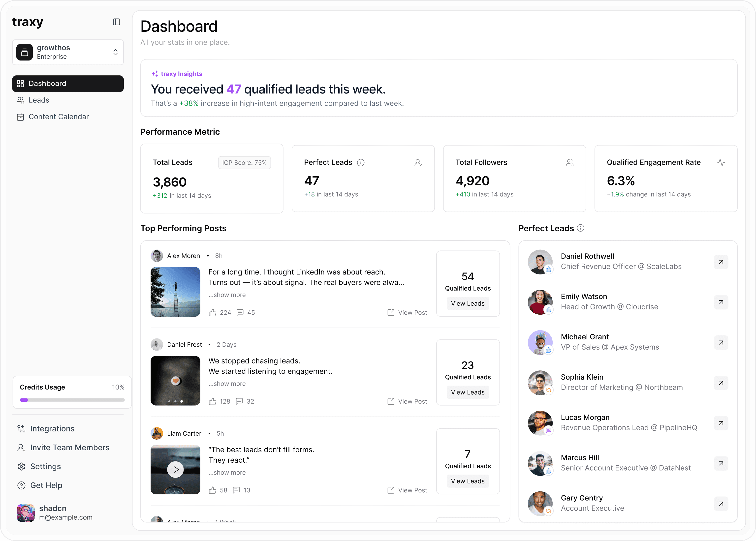
Task: Open Emily Watson's profile arrow icon
Action: click(721, 302)
